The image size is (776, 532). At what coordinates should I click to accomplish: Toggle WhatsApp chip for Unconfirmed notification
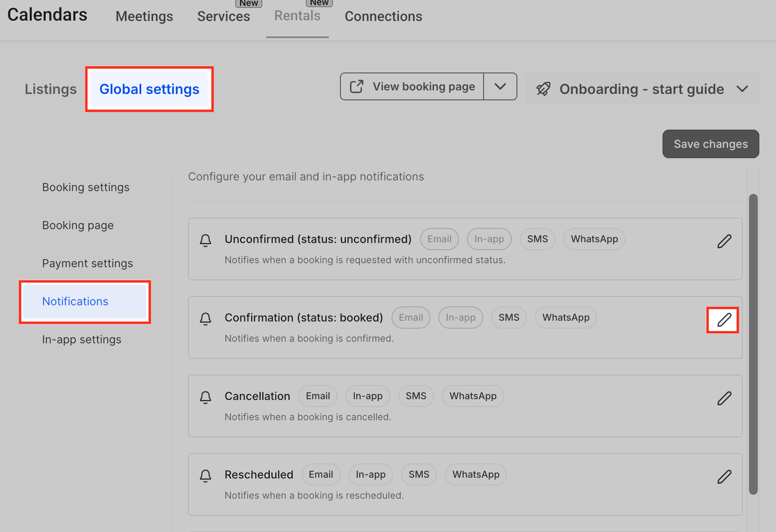point(594,239)
